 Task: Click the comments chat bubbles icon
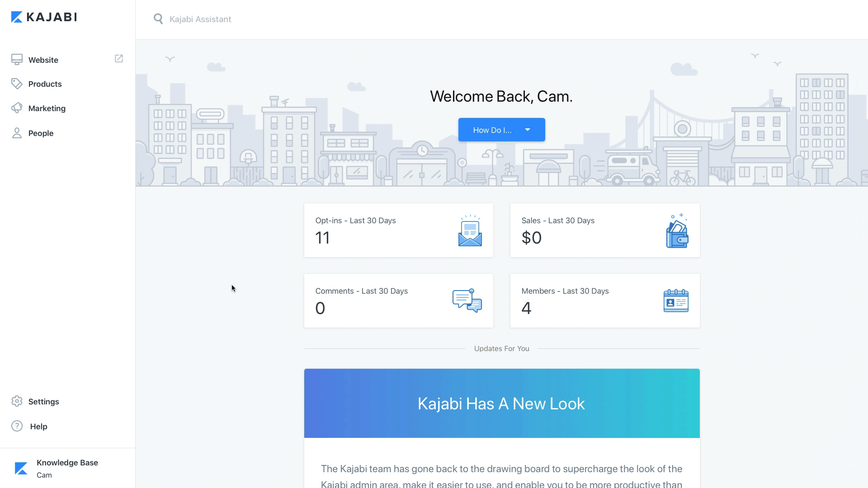[467, 300]
